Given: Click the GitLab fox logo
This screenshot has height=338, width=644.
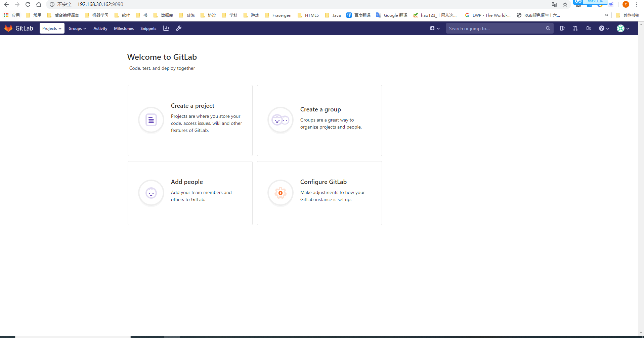Looking at the screenshot, I should pos(8,28).
